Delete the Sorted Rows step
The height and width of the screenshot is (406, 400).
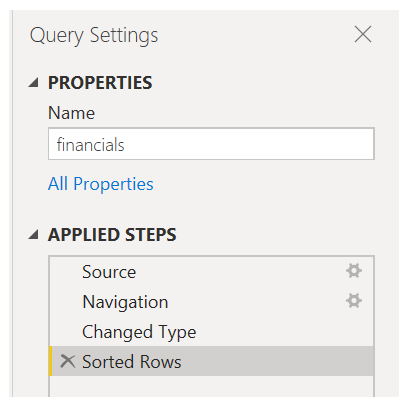[x=68, y=361]
